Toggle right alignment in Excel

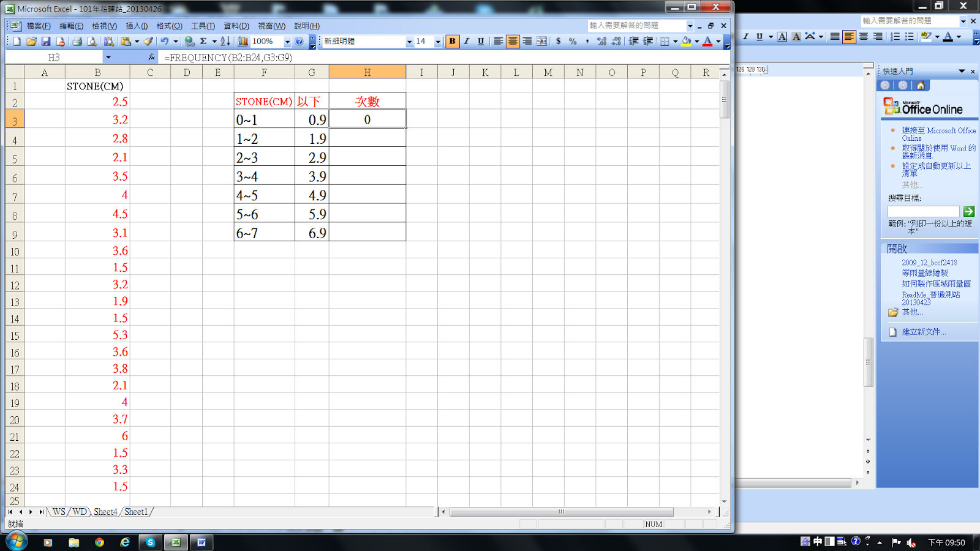pyautogui.click(x=527, y=42)
